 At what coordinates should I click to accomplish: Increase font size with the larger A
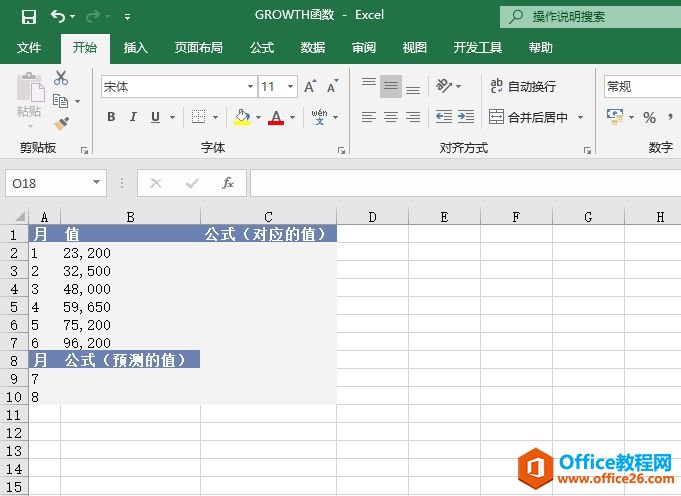coord(310,87)
